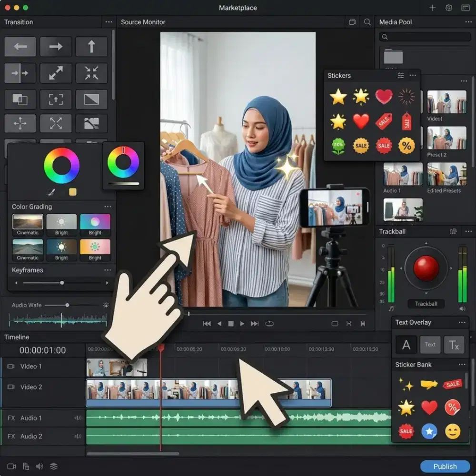The image size is (476, 476).
Task: Open Keyframes options menu
Action: [x=108, y=270]
